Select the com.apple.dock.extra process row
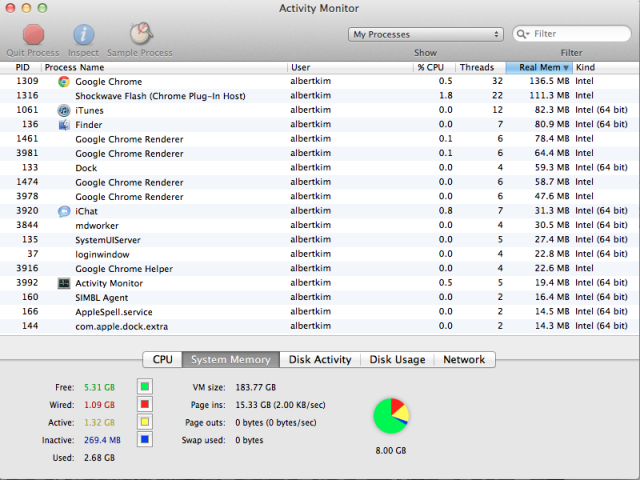 click(x=320, y=326)
